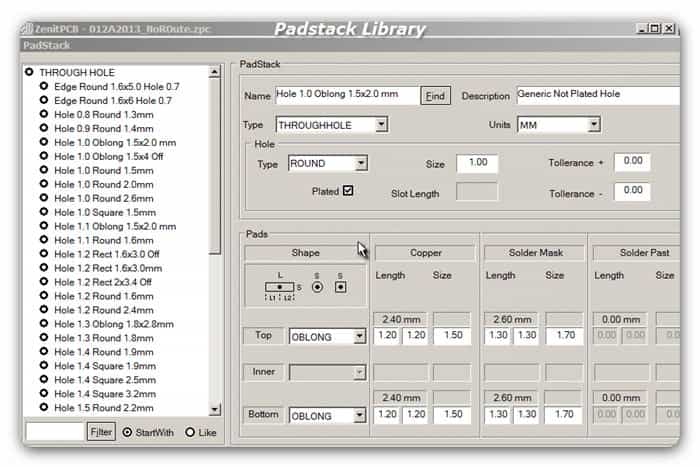Select Hole 1.0 Round 2.6mm
Image resolution: width=700 pixels, height=467 pixels.
tap(104, 198)
